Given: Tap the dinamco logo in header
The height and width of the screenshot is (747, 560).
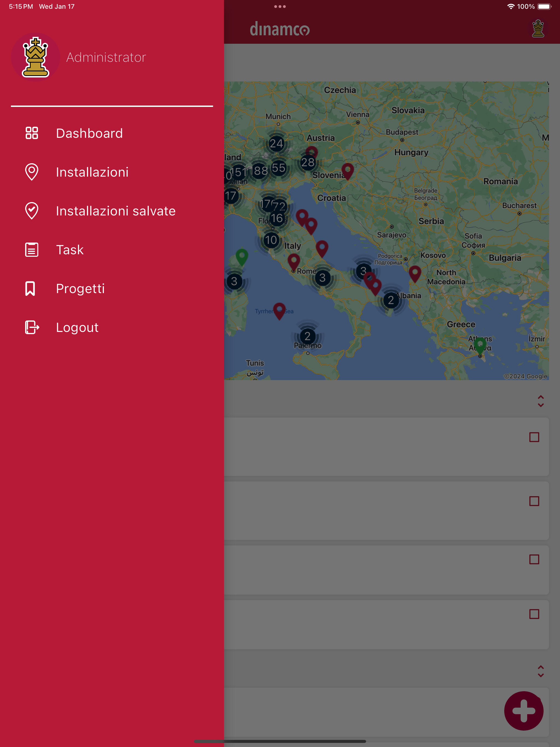Looking at the screenshot, I should 280,29.
